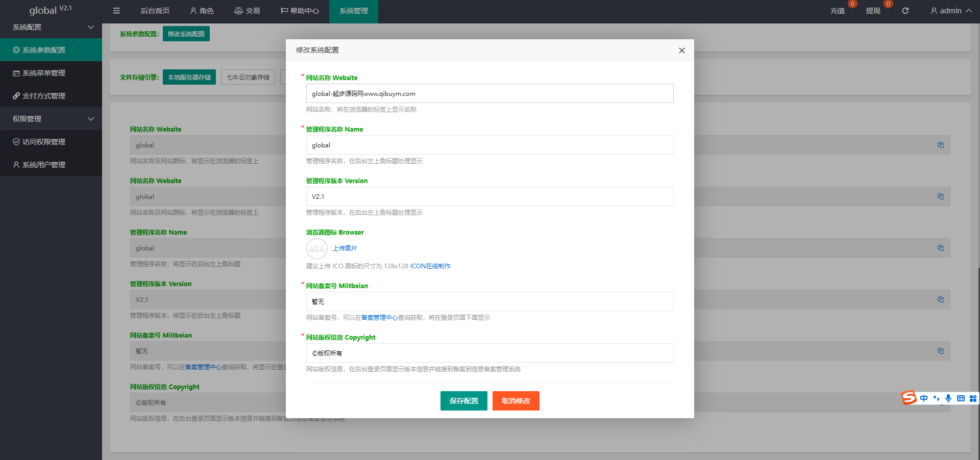This screenshot has height=460, width=980.
Task: Open 支付方式管理 in the sidebar
Action: tap(51, 96)
